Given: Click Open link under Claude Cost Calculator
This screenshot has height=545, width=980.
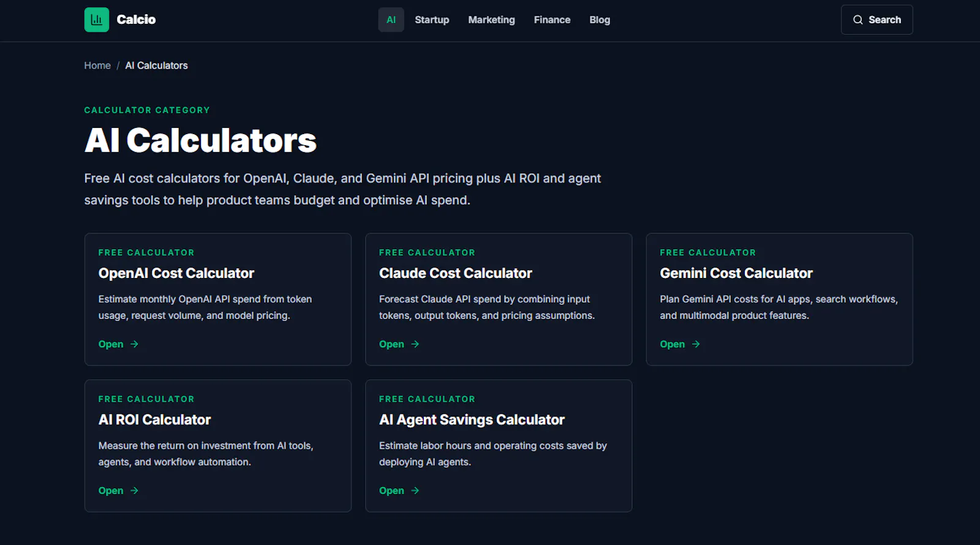Looking at the screenshot, I should point(399,344).
